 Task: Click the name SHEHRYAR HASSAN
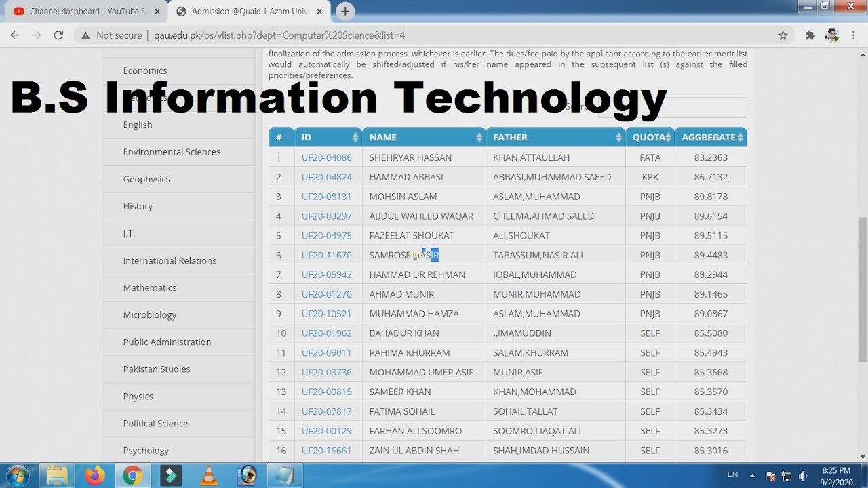tap(410, 157)
